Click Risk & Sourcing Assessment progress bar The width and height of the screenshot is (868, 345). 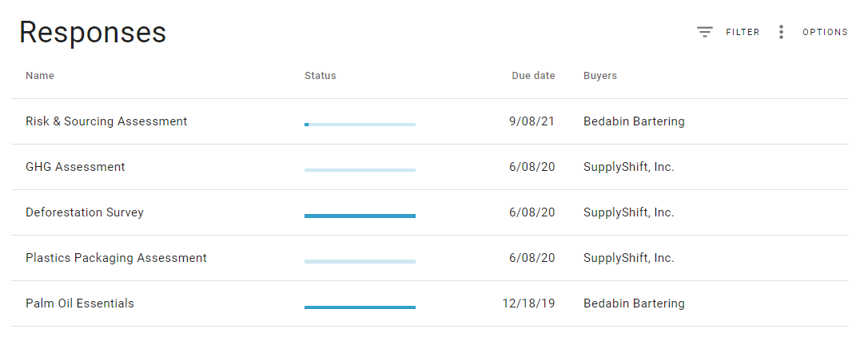pyautogui.click(x=360, y=125)
